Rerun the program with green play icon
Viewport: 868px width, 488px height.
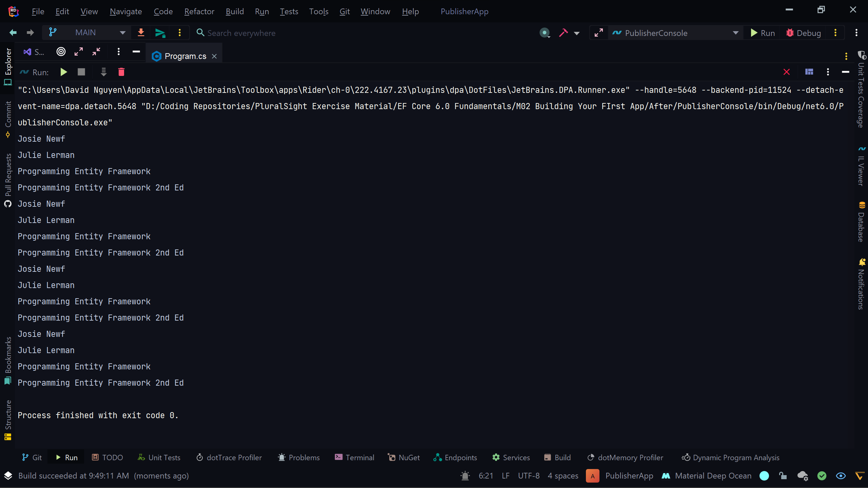(x=63, y=72)
